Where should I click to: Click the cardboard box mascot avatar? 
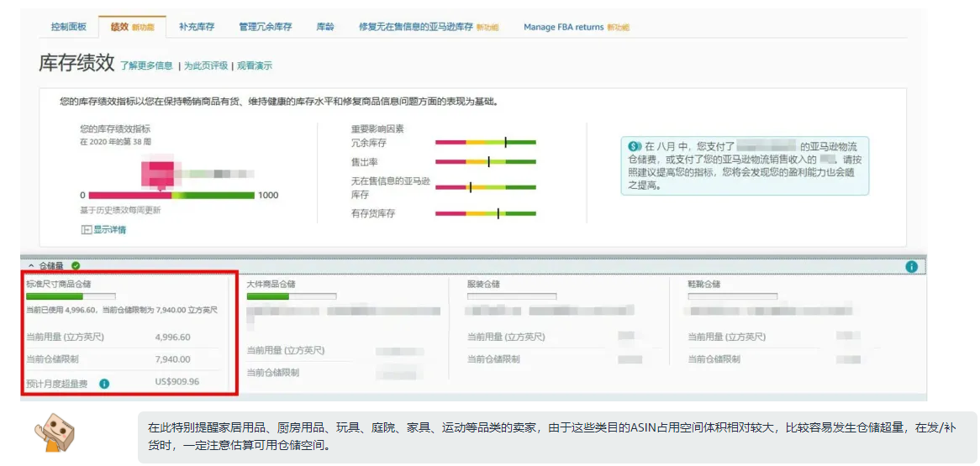(55, 431)
